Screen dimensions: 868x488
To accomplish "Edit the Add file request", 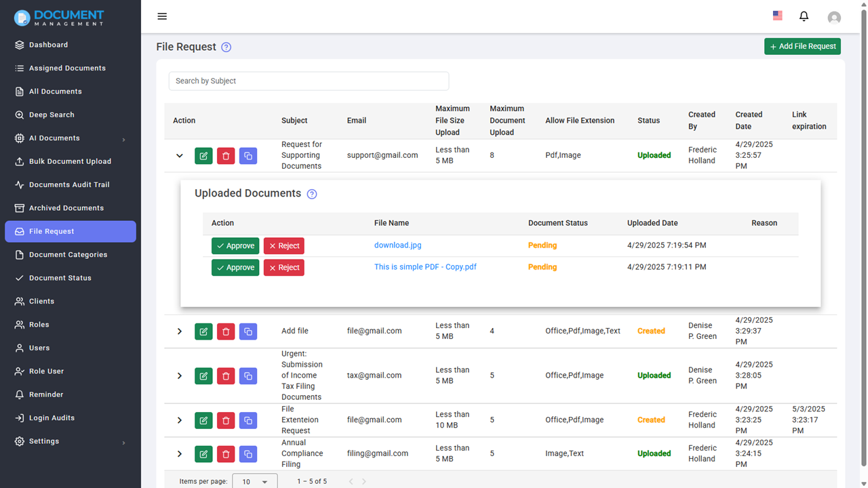I will tap(203, 331).
